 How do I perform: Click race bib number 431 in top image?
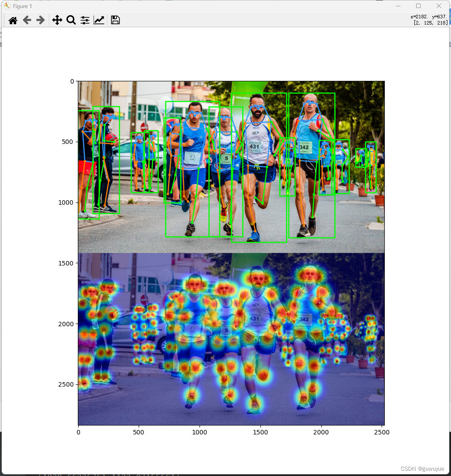coord(255,146)
